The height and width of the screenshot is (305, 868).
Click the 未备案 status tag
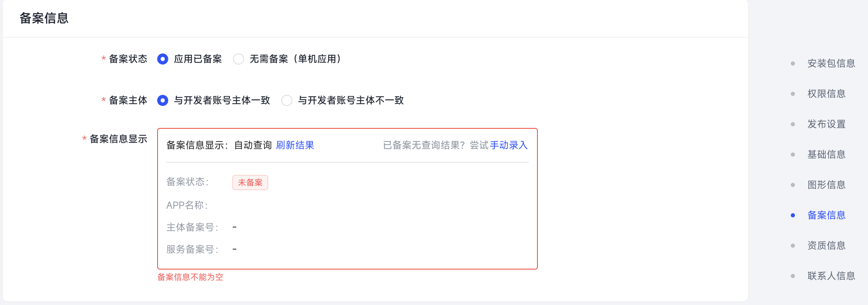tap(250, 183)
